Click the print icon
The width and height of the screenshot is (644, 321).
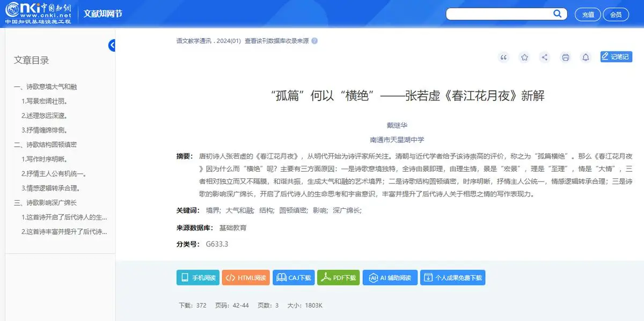pyautogui.click(x=565, y=57)
